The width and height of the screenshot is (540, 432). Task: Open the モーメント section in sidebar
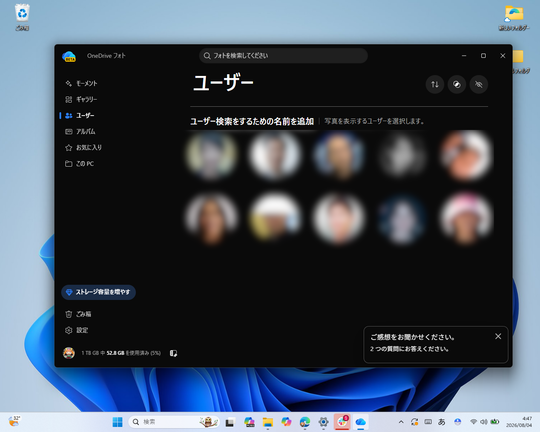81,83
